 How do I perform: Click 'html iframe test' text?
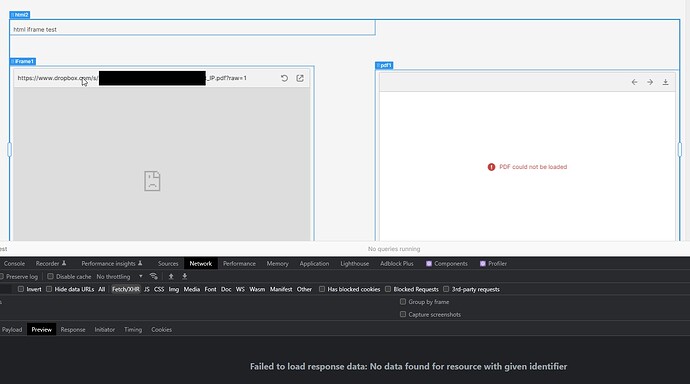(35, 29)
